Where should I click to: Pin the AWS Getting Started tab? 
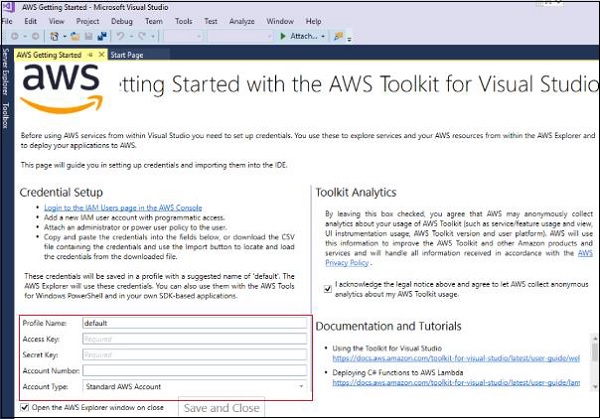point(90,55)
